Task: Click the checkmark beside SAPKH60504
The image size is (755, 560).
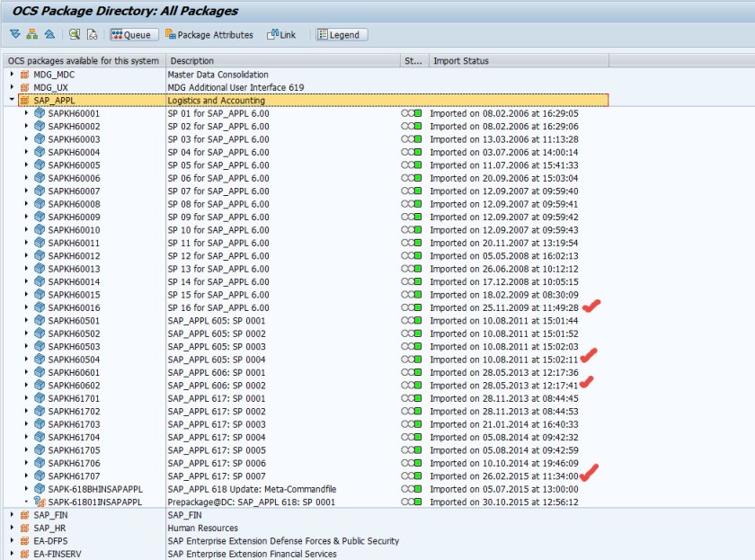Action: coord(590,356)
